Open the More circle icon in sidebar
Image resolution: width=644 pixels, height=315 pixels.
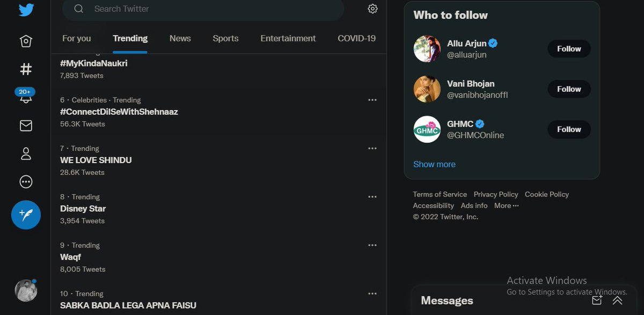(26, 182)
